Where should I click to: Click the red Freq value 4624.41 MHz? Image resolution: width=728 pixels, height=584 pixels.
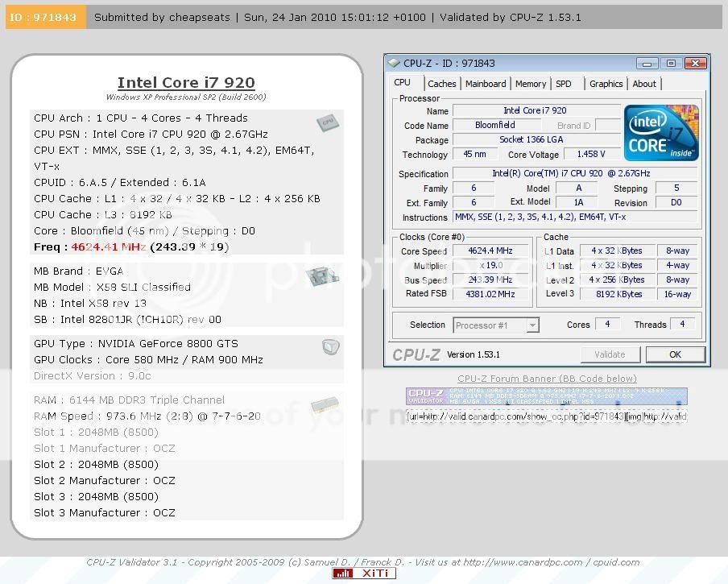coord(108,247)
